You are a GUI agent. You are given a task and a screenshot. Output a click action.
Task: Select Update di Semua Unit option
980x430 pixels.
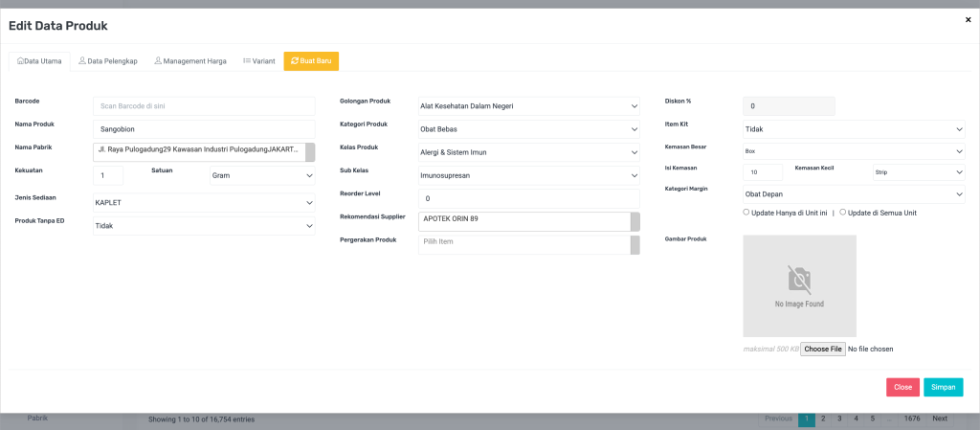coord(842,213)
